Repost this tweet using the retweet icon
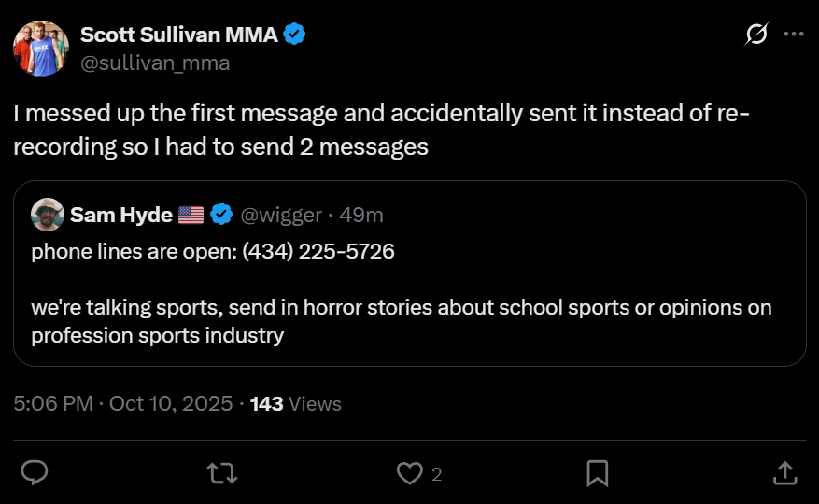 [222, 473]
